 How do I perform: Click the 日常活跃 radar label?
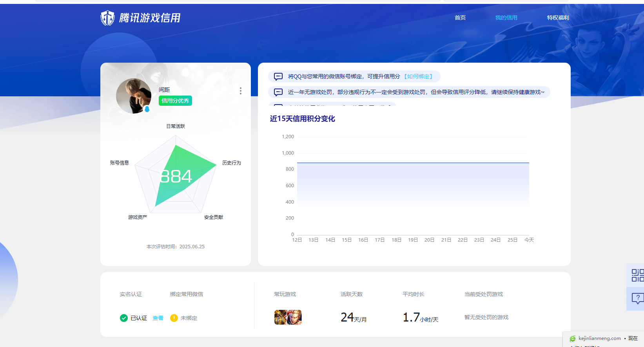176,126
